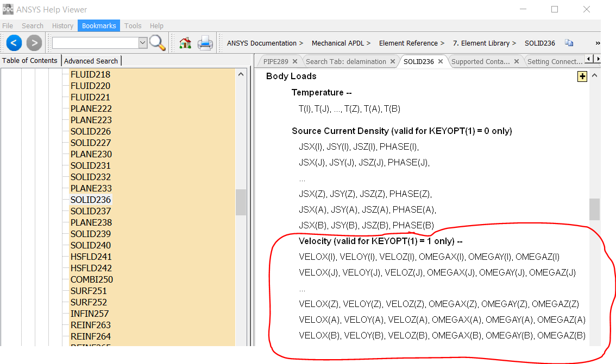Viewport: 616px width, 364px height.
Task: Go back with the blue back arrow
Action: pyautogui.click(x=14, y=43)
